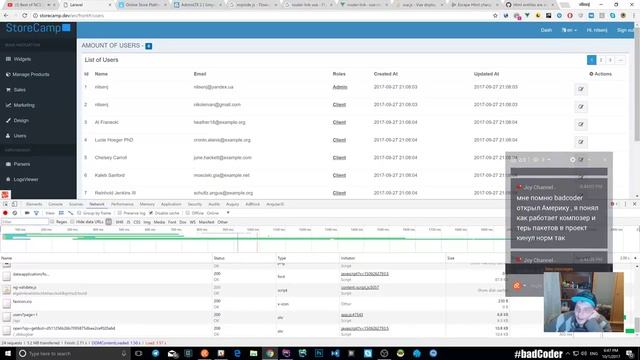This screenshot has height=360, width=640.
Task: Open Sales section in the sidebar
Action: 19,90
